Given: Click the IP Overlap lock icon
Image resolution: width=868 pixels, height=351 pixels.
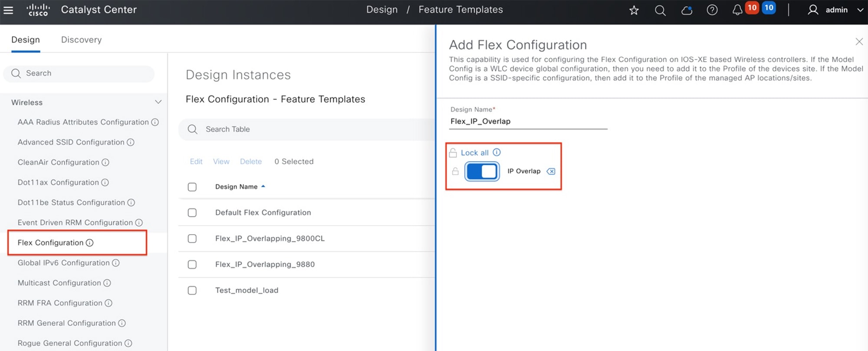Looking at the screenshot, I should [455, 171].
